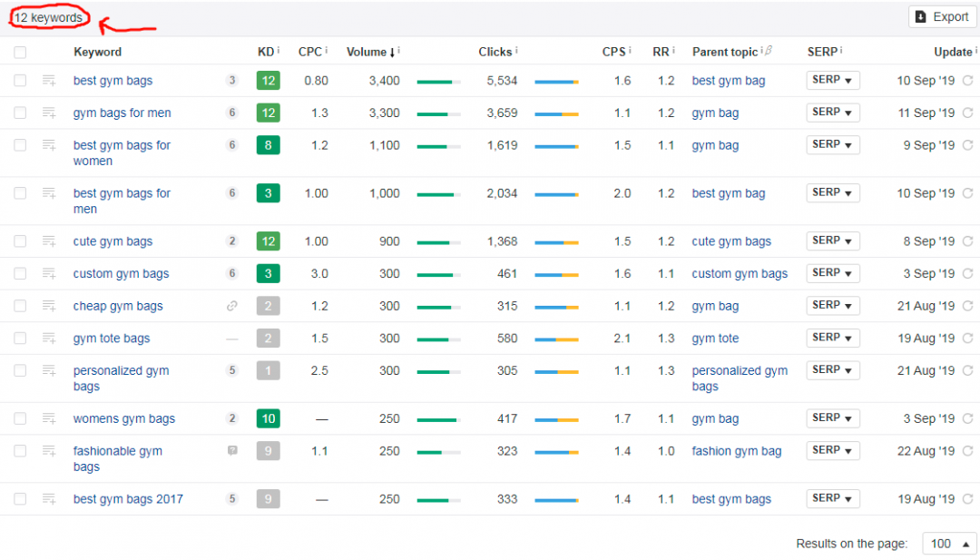The height and width of the screenshot is (560, 980).
Task: Click the link icon in cheap gym bags row
Action: tap(232, 306)
